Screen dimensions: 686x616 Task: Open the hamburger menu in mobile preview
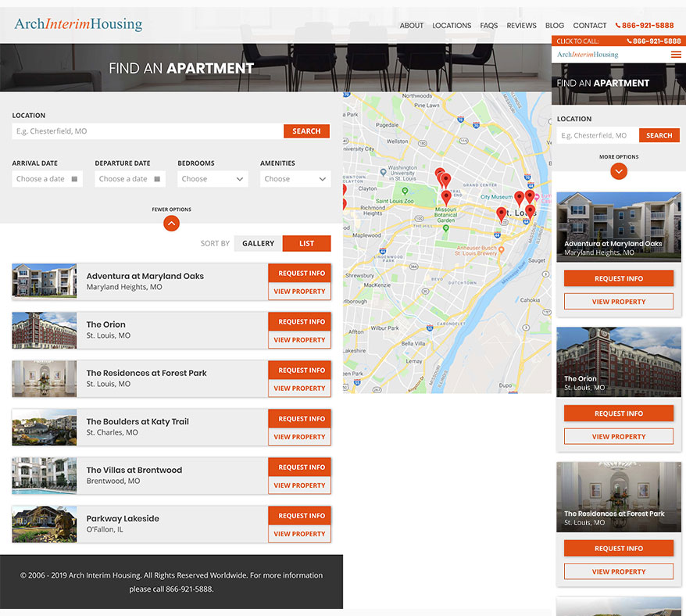click(x=676, y=54)
